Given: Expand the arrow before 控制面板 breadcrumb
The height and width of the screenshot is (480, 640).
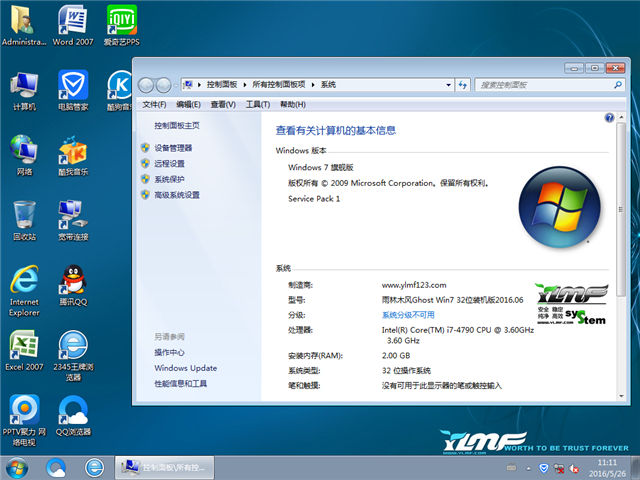Looking at the screenshot, I should 199,85.
